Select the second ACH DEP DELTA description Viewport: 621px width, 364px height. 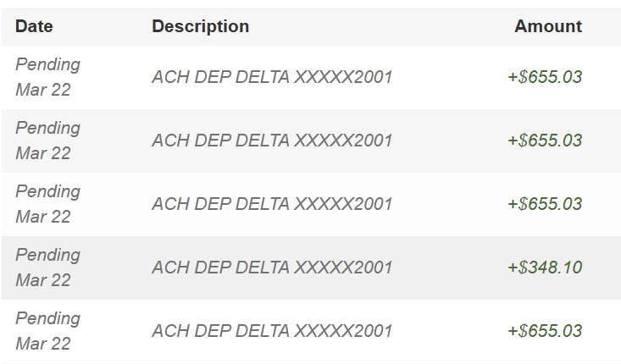pyautogui.click(x=272, y=141)
